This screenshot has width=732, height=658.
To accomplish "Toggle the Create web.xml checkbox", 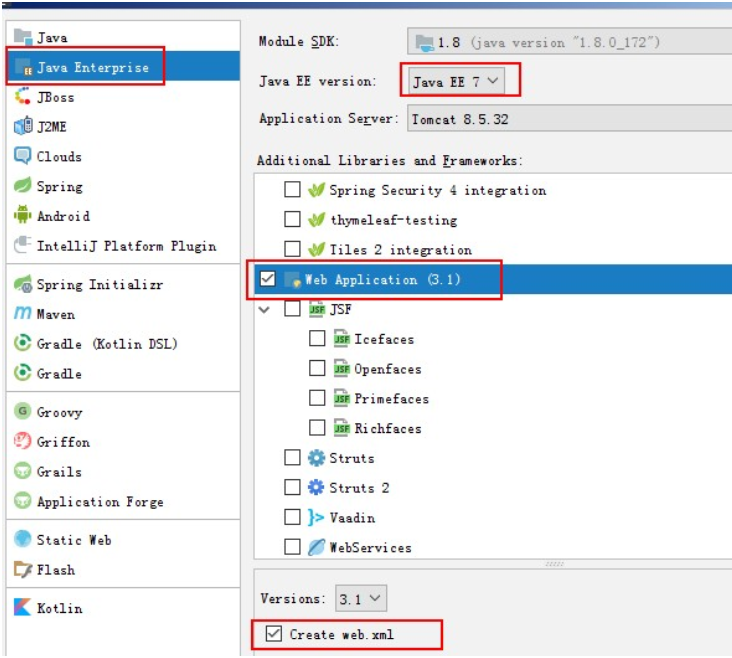I will pos(274,634).
